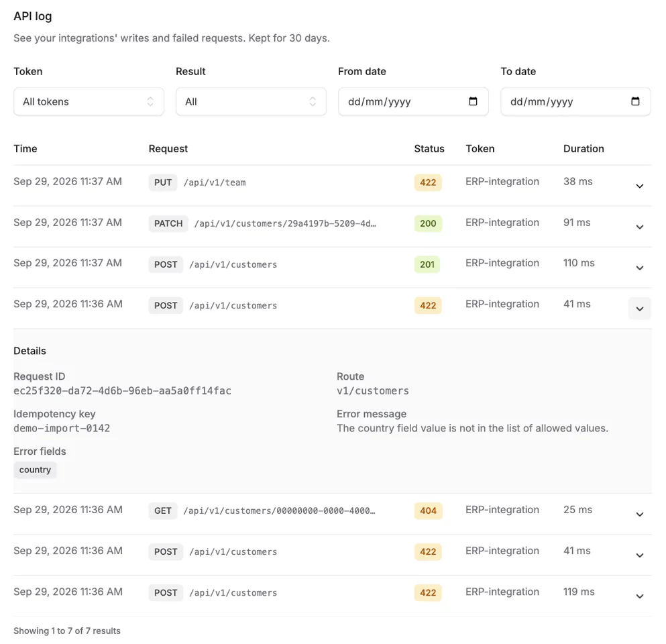Open the To date calendar picker icon
The height and width of the screenshot is (644, 666).
[635, 101]
